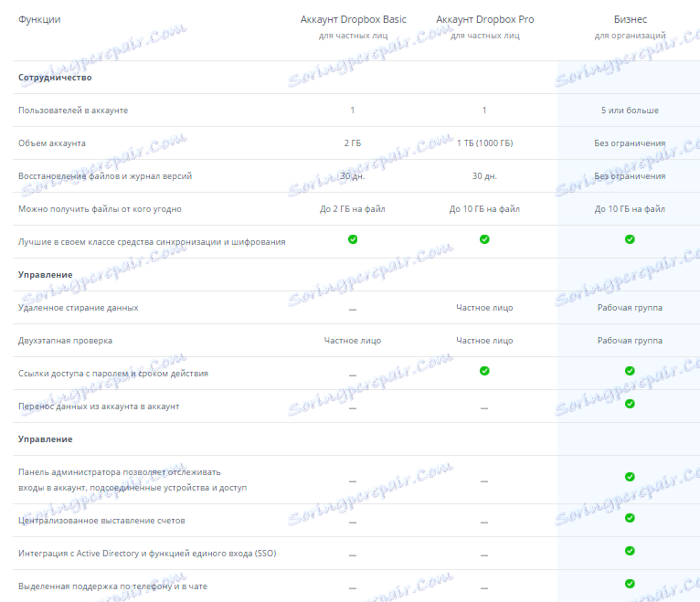Screen dimensions: 700x602
Task: Click 'Двухэтапная проверка' row label
Action: (x=65, y=341)
